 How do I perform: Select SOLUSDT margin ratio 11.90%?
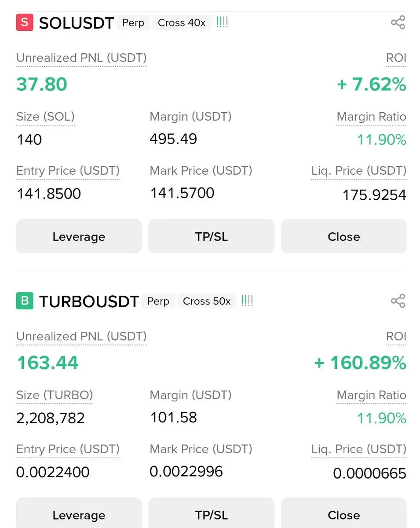[x=381, y=140]
